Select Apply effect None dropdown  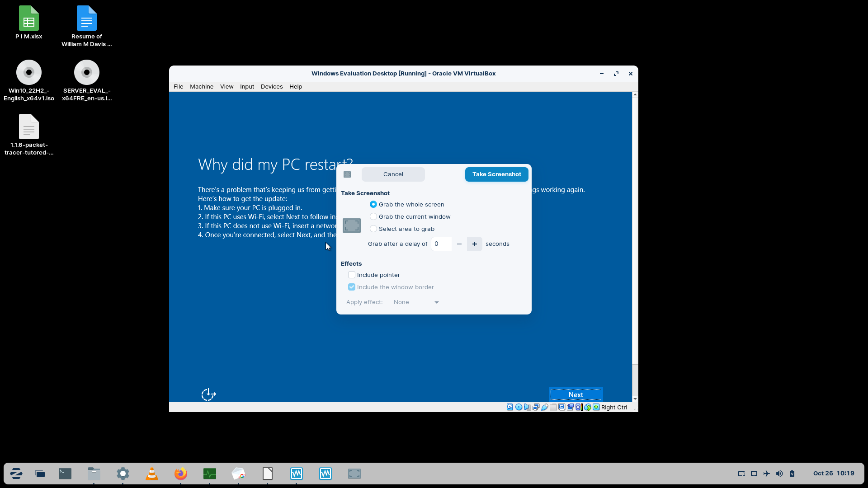point(415,302)
